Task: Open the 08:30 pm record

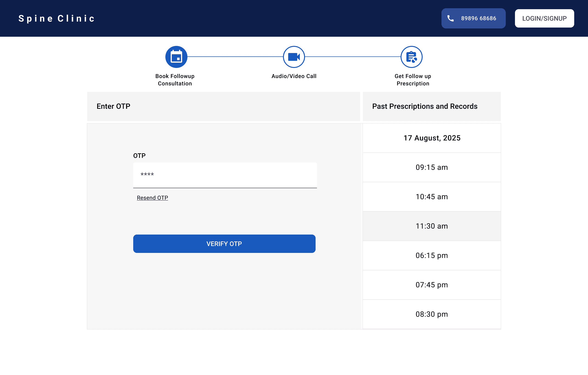Action: [432, 314]
